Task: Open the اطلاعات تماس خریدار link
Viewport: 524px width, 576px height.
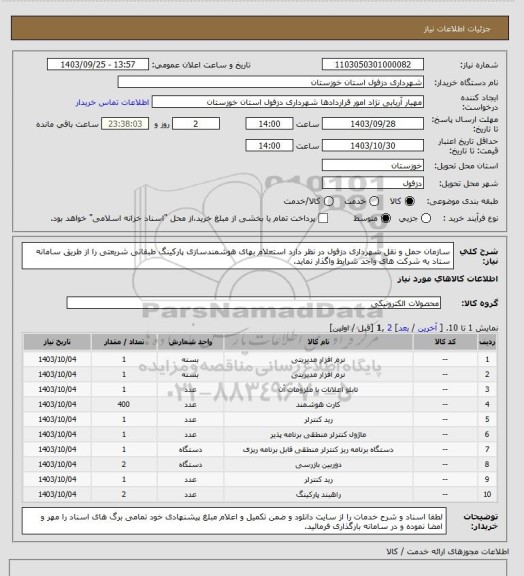Action: (x=112, y=102)
